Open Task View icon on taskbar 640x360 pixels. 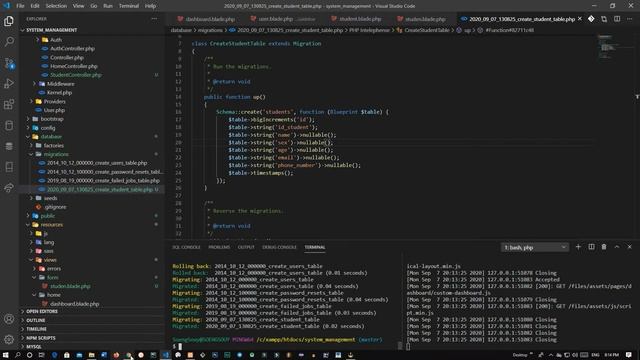pyautogui.click(x=41, y=355)
